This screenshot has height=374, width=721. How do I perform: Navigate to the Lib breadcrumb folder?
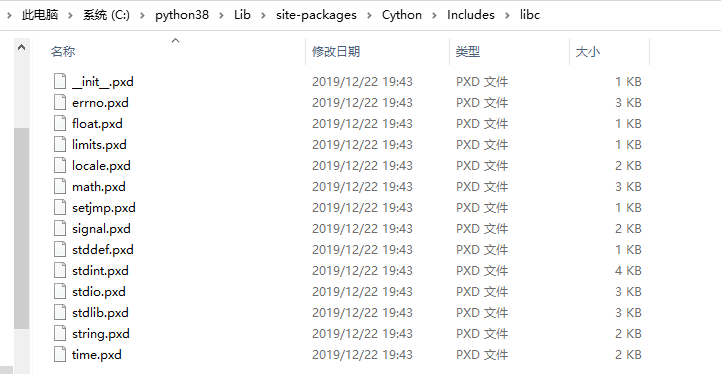point(242,15)
